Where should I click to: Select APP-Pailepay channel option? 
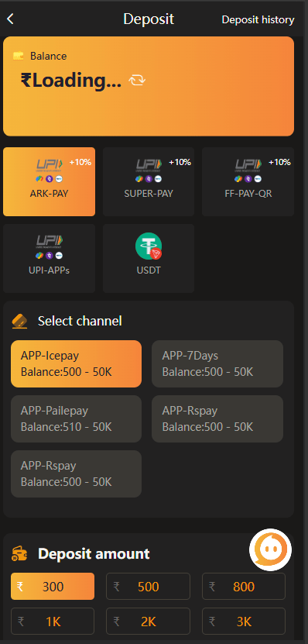click(77, 418)
